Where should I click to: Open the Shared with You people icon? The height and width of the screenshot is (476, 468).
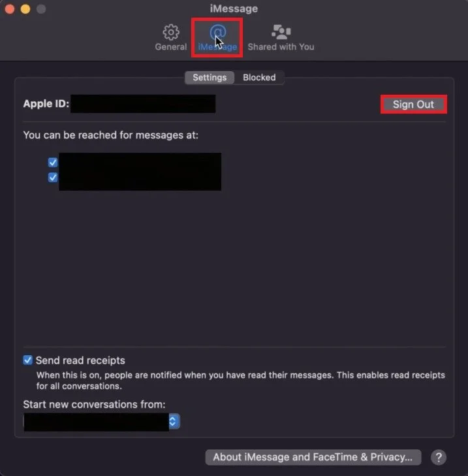point(281,37)
